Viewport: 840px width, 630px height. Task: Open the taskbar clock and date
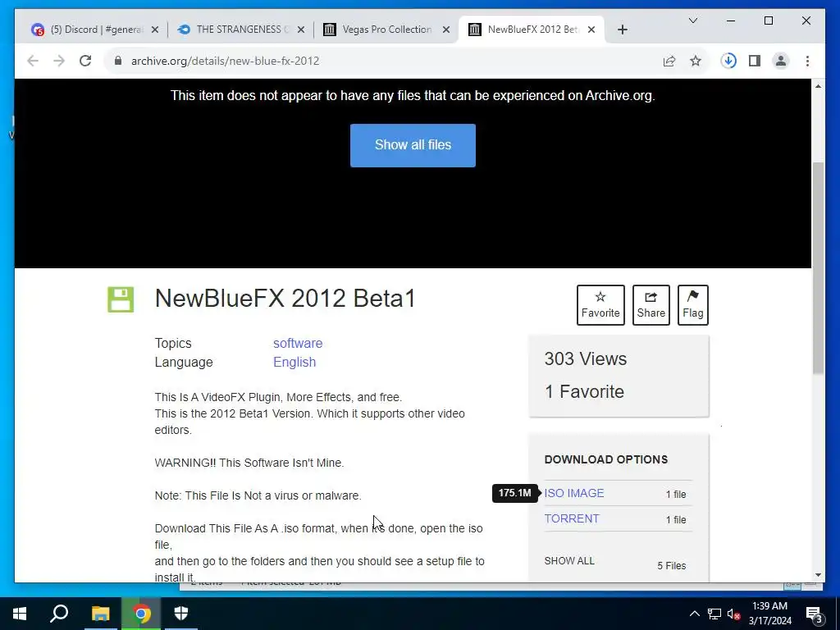[x=769, y=614]
